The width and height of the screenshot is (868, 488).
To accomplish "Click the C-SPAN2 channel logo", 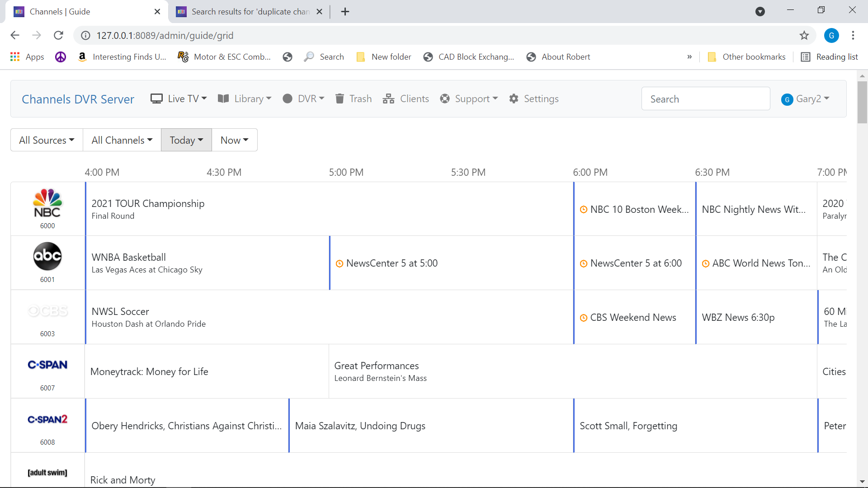I will [x=47, y=419].
